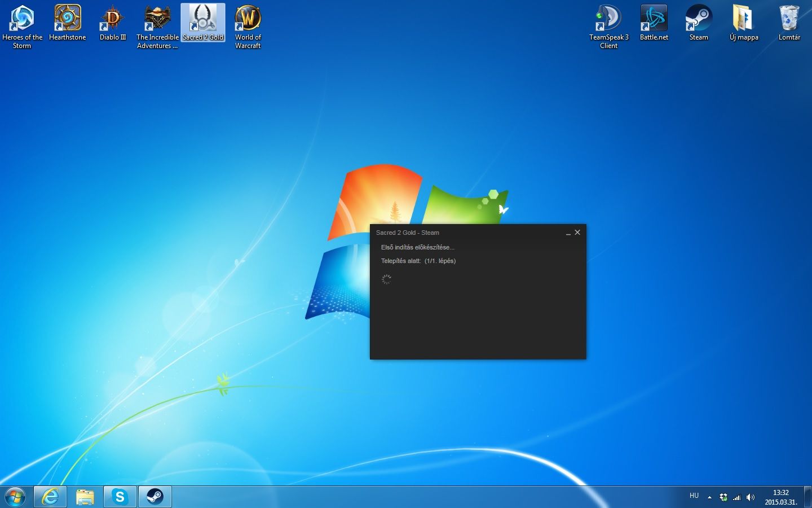Open the HU keyboard language selector
The width and height of the screenshot is (812, 508).
694,496
